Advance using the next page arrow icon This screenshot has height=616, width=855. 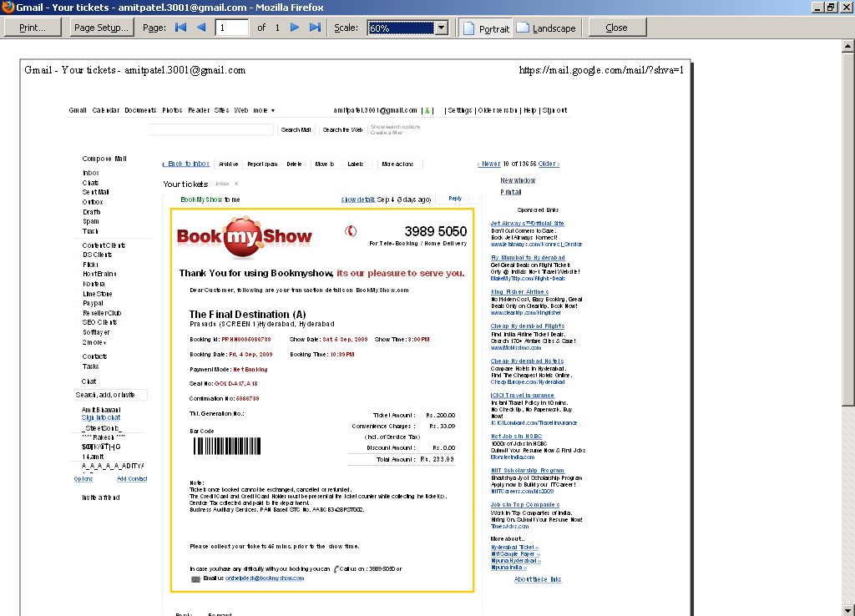(294, 27)
